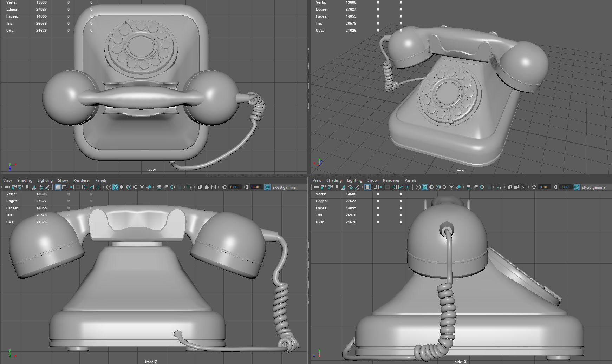Toggle Isolate Select in front view toolbar
The height and width of the screenshot is (364, 612).
tap(190, 187)
